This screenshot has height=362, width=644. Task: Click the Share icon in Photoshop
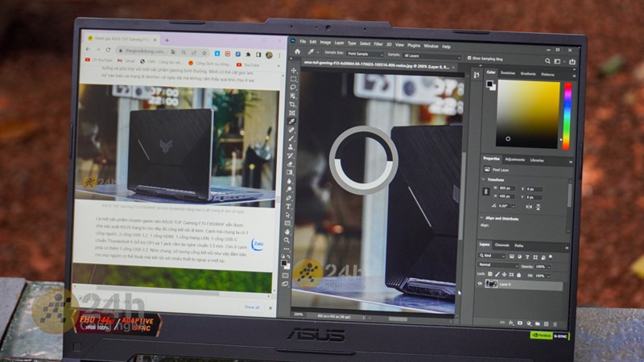click(x=572, y=62)
